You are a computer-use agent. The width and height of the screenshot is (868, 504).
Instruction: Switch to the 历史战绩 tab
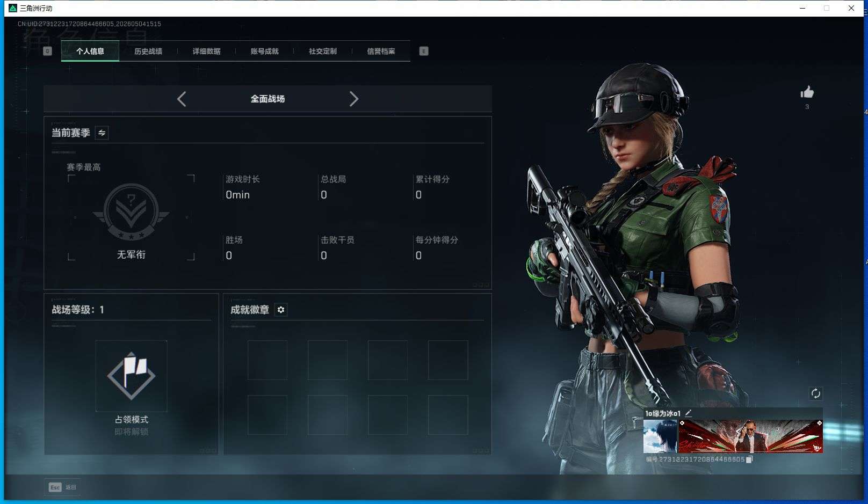click(x=148, y=51)
